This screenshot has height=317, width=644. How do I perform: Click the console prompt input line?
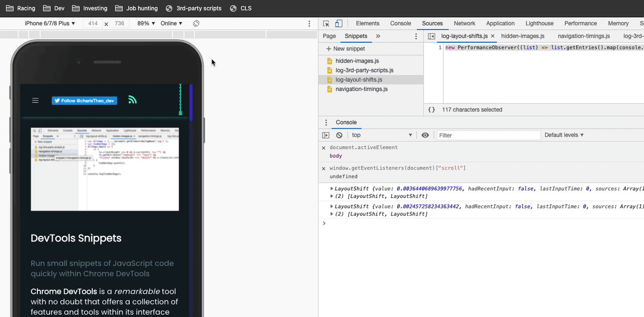[x=483, y=223]
